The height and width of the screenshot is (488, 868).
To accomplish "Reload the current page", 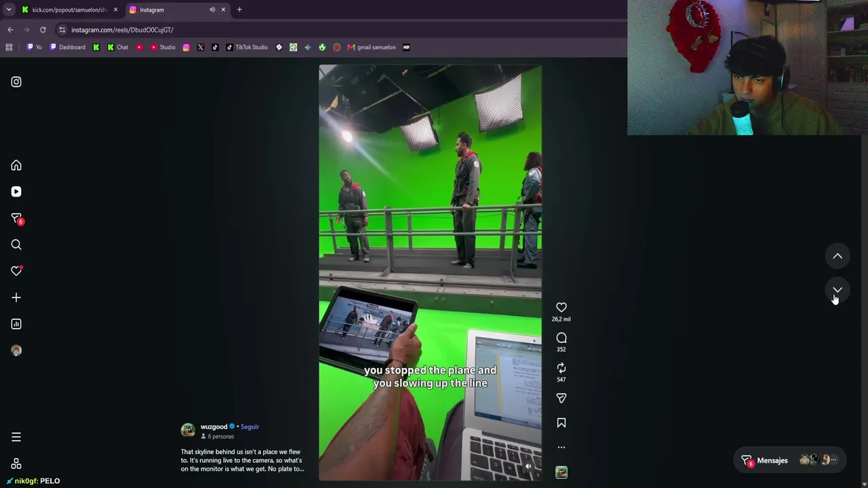I will pos(43,30).
